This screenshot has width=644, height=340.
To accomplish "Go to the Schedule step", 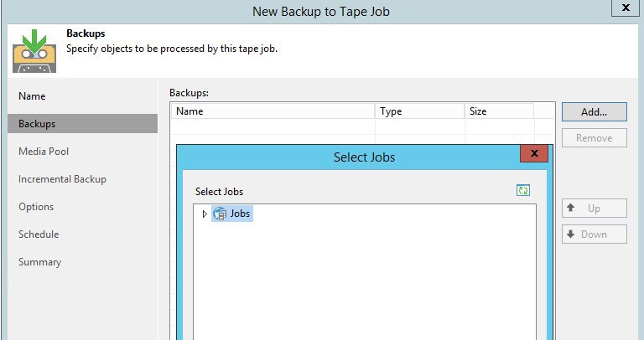I will [x=39, y=234].
